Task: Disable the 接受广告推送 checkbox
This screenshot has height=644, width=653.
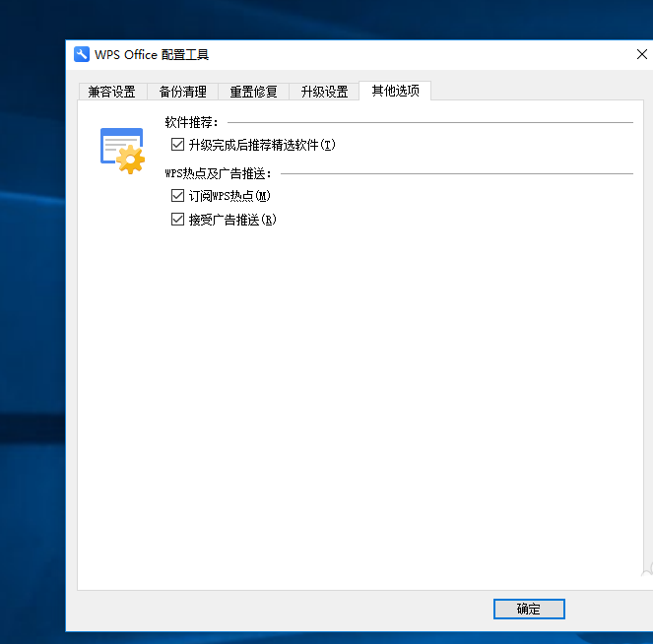Action: click(x=178, y=219)
